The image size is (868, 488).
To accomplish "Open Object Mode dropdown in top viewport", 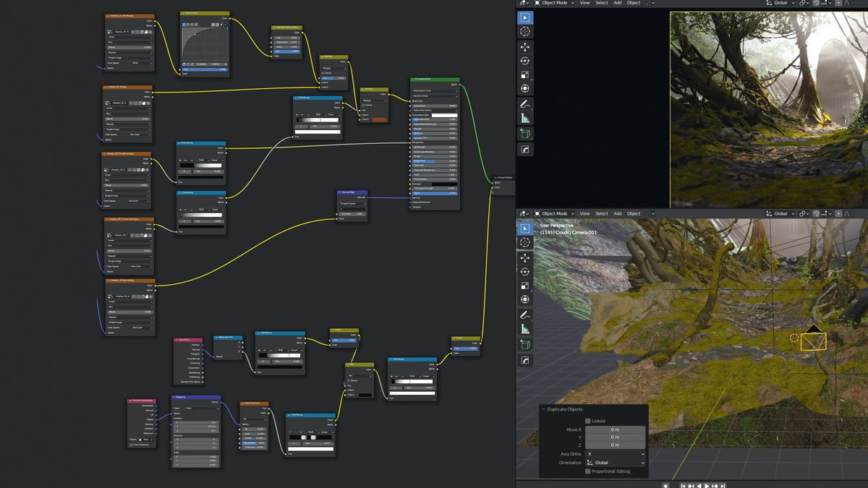I will click(555, 3).
